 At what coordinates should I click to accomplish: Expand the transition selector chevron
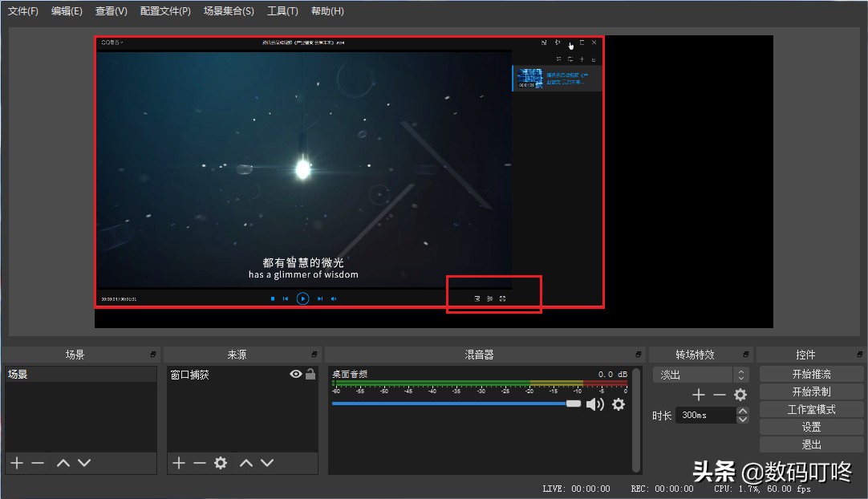click(x=740, y=373)
